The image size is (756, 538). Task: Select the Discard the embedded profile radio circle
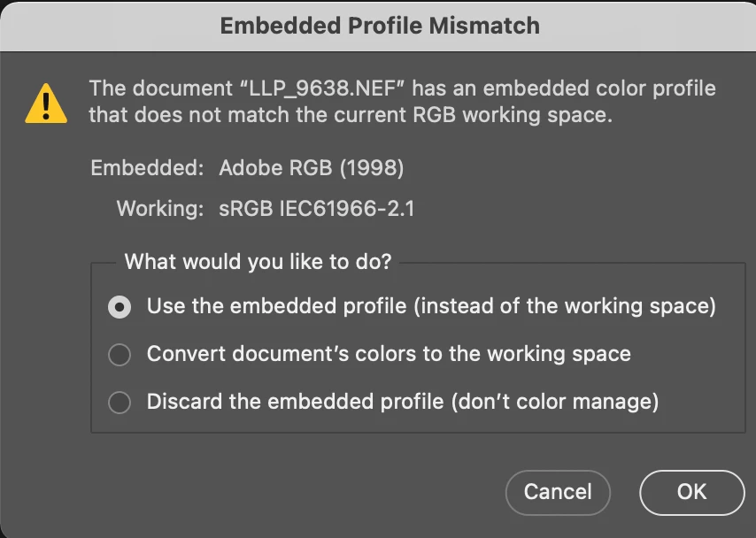119,403
